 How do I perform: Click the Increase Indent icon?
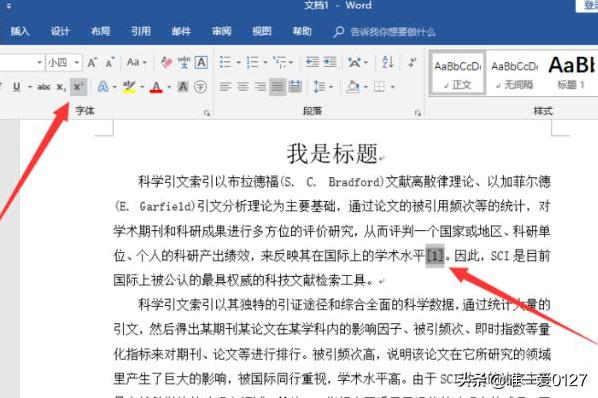click(x=330, y=62)
